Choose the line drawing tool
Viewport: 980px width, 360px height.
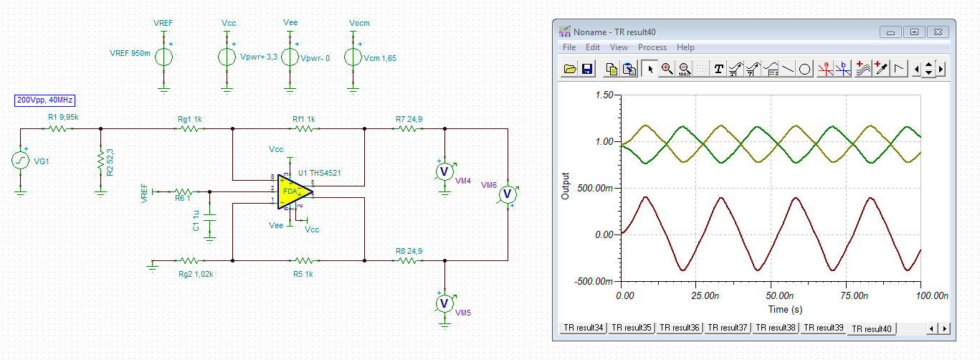click(x=788, y=69)
